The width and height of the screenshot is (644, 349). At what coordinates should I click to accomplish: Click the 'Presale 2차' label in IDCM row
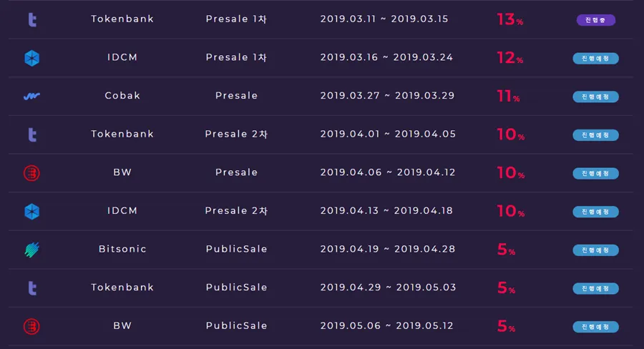click(236, 211)
